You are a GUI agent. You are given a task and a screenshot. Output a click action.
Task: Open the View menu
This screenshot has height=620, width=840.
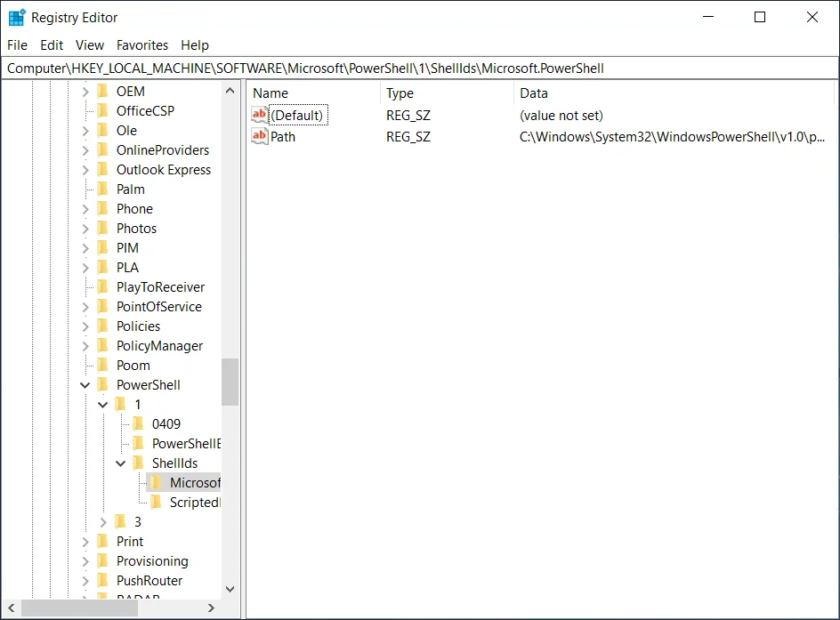tap(90, 45)
